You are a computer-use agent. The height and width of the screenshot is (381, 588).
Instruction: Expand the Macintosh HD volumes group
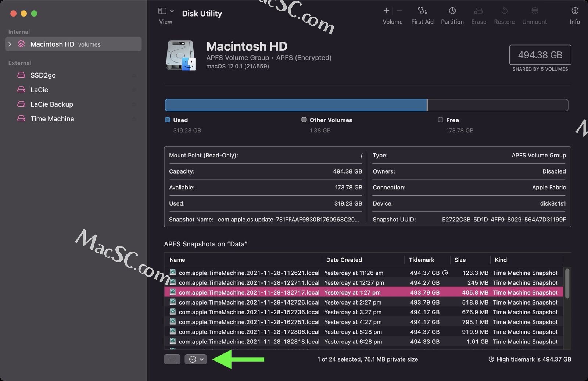pos(10,44)
